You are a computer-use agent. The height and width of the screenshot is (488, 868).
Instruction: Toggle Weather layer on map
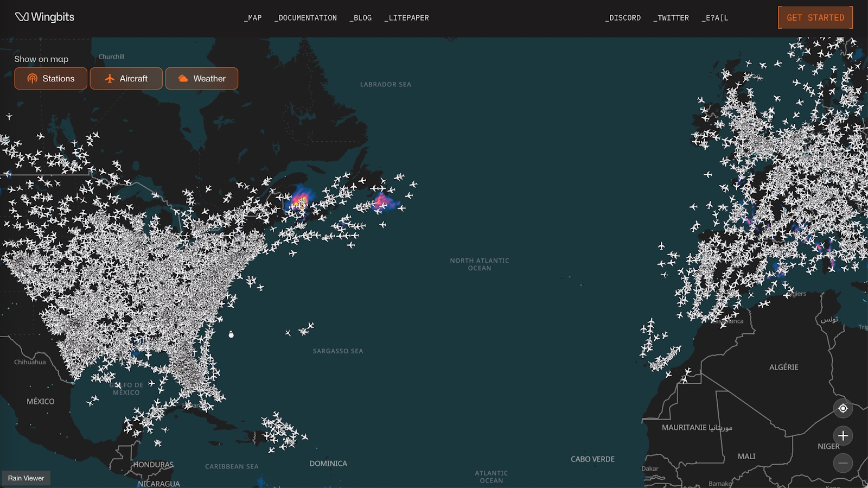201,79
